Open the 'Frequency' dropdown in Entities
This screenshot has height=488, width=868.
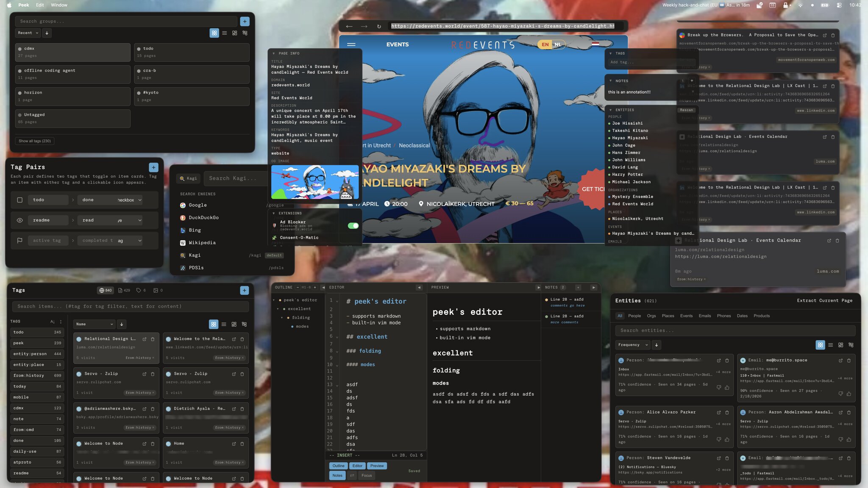(632, 345)
